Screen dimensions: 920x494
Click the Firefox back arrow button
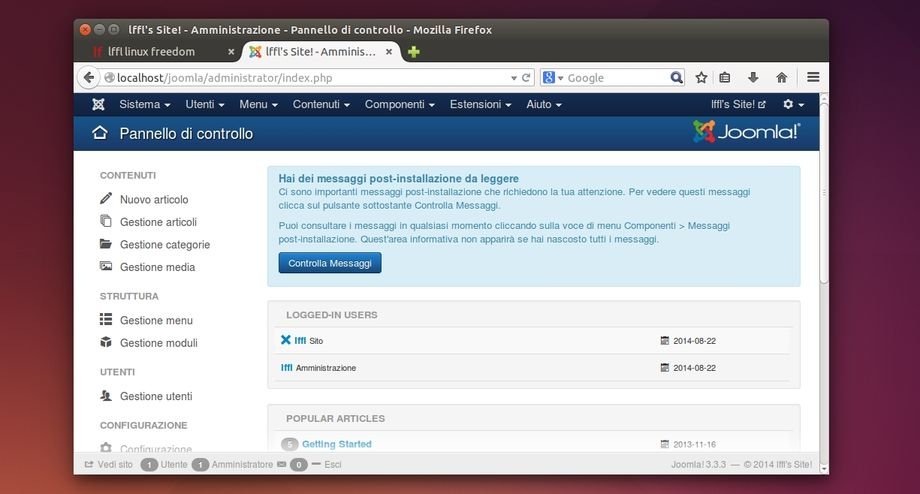pyautogui.click(x=89, y=77)
